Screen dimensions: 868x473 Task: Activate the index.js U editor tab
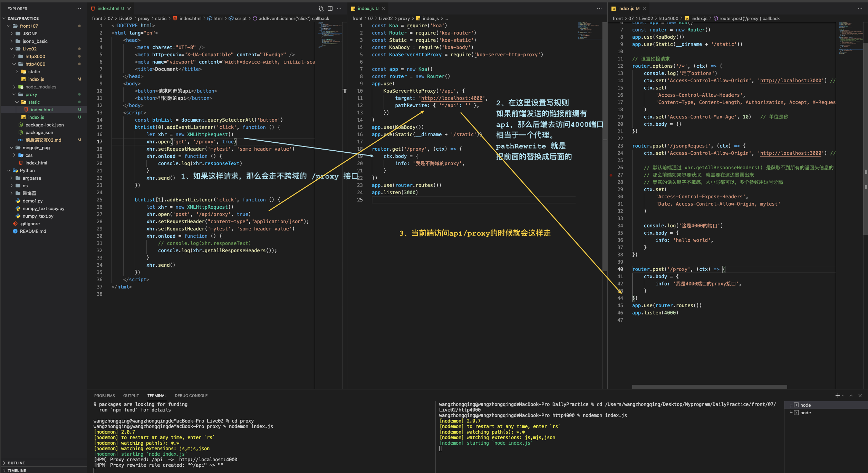(368, 9)
